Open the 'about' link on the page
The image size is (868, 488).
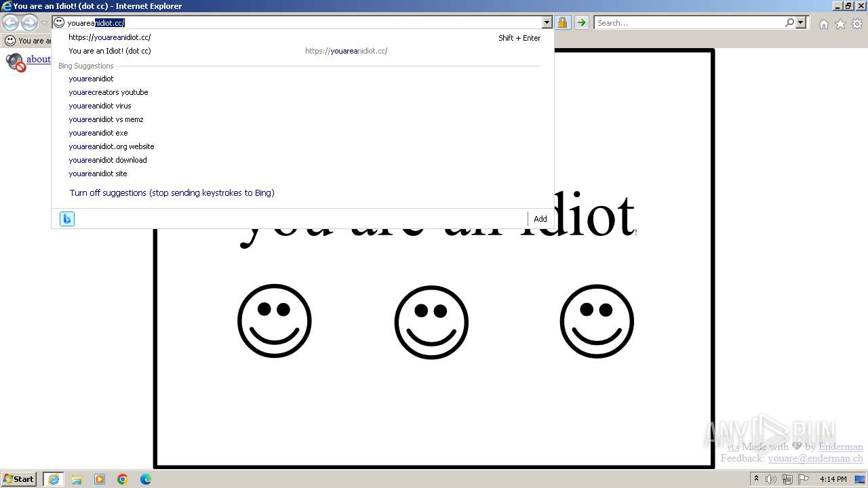click(x=39, y=60)
